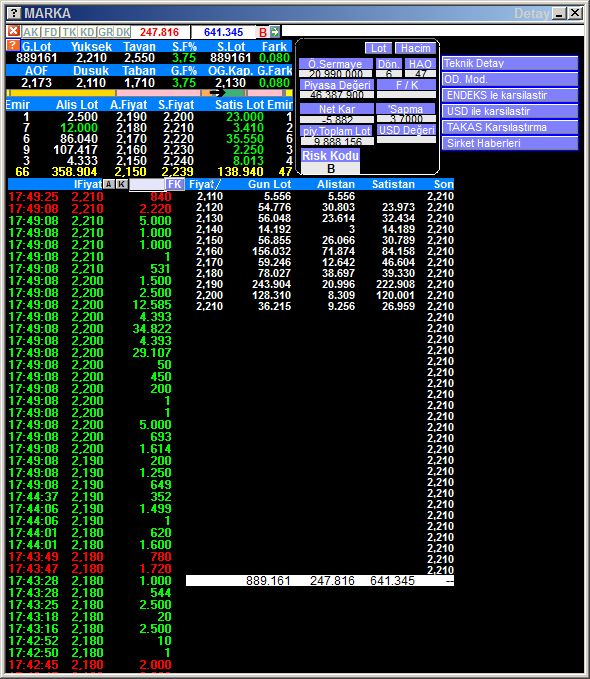Switch to the Hacim tab
Image resolution: width=590 pixels, height=679 pixels.
pyautogui.click(x=415, y=48)
